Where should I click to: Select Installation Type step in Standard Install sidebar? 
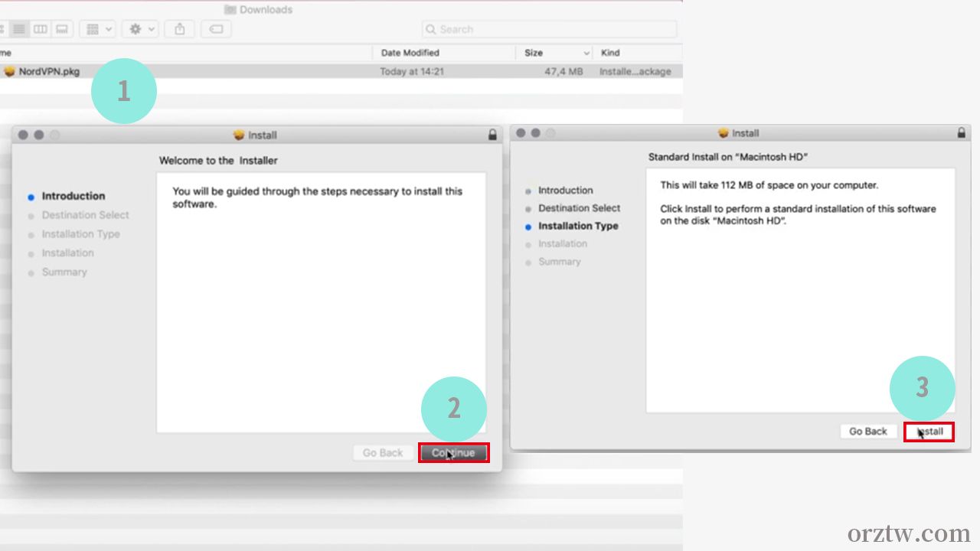578,226
